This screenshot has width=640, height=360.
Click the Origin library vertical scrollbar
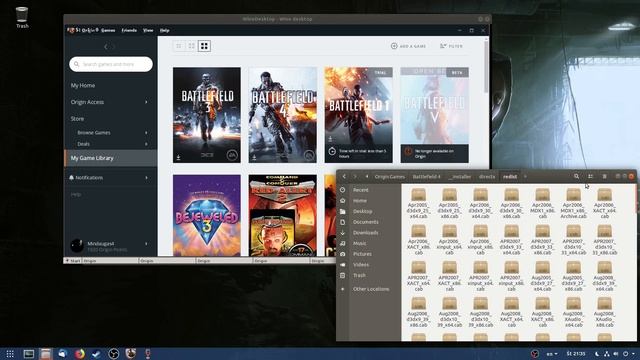[486, 67]
